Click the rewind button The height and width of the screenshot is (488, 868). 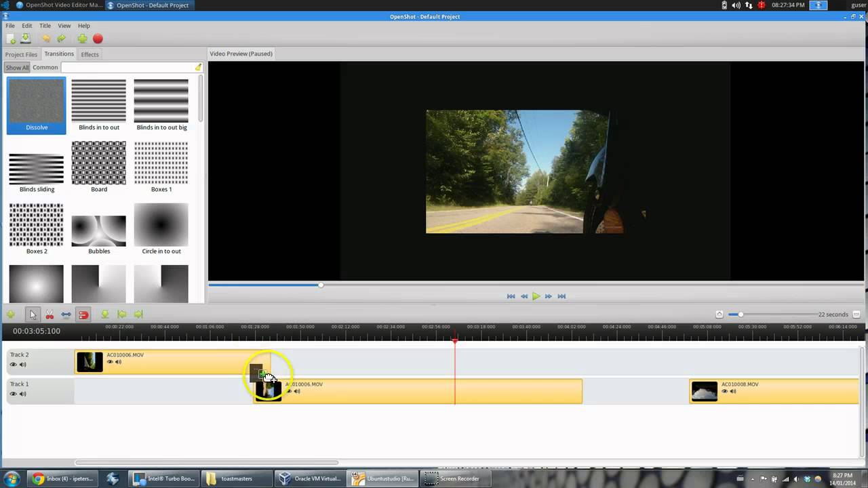point(524,296)
